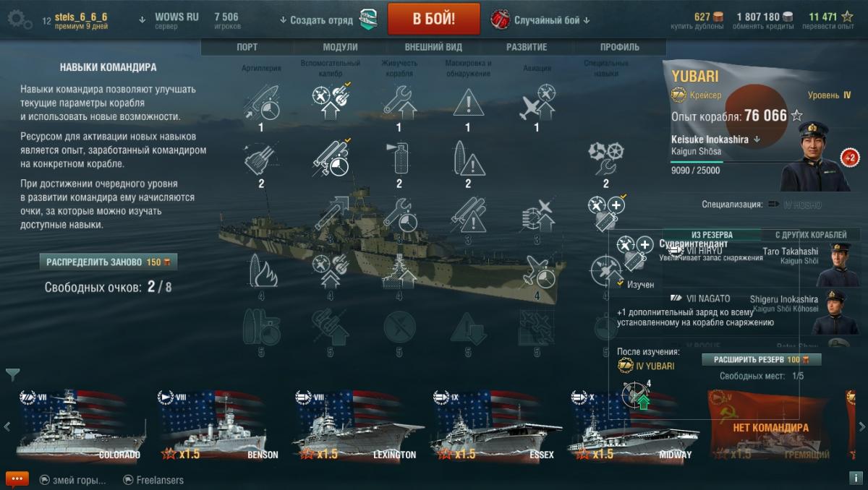The image size is (868, 490).
Task: Open the ship filter funnel icon
Action: pos(13,374)
